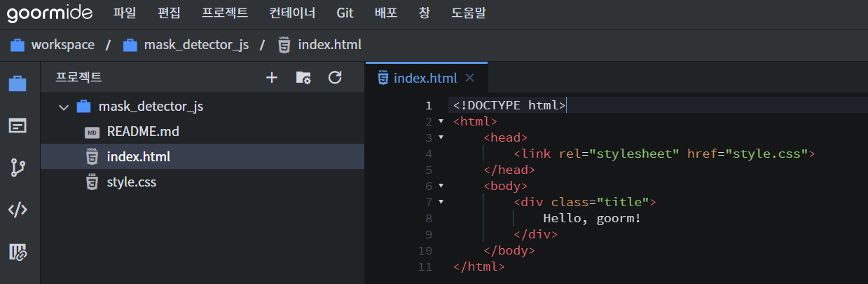Open README.md in the project tree
Image resolution: width=868 pixels, height=284 pixels.
click(202, 132)
